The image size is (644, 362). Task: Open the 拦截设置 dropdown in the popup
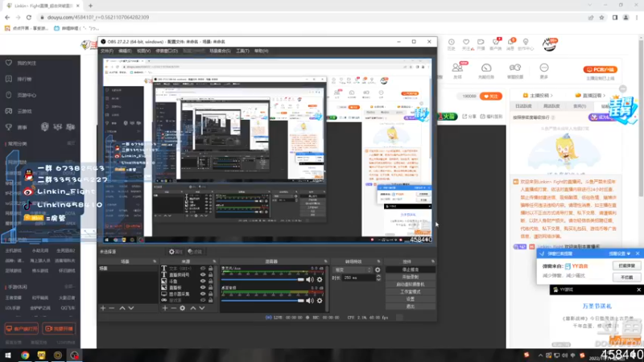619,253
